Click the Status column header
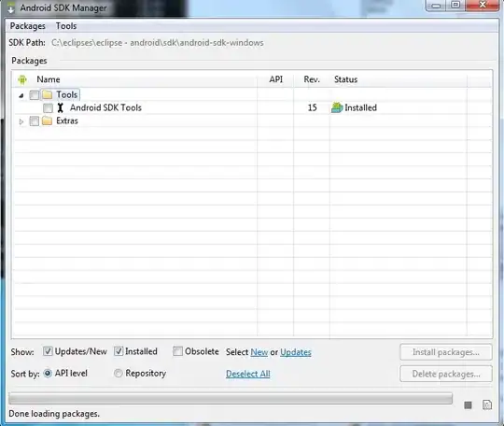504x426 pixels. pos(346,79)
